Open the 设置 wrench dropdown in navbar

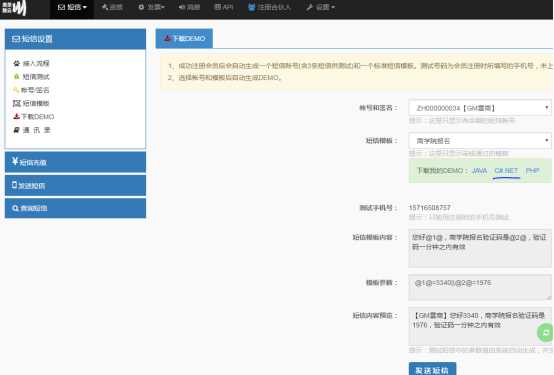pos(320,7)
